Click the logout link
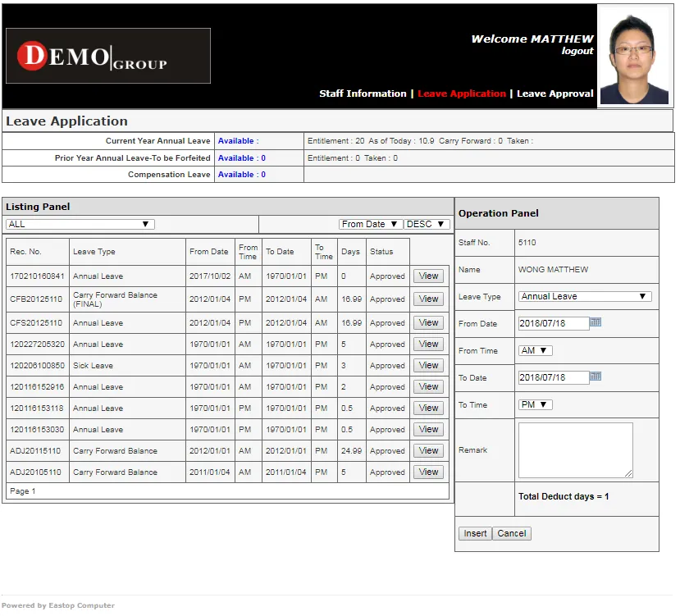680x616 pixels. point(577,51)
